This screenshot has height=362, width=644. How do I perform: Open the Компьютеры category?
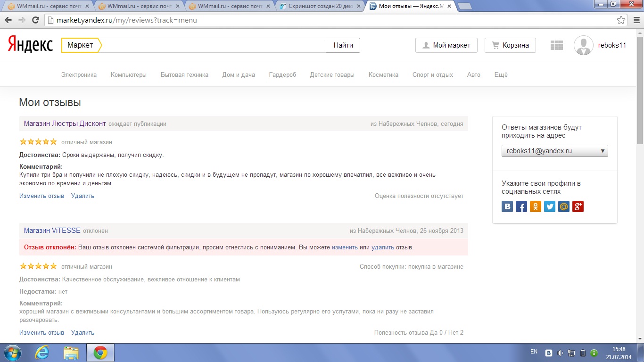129,74
